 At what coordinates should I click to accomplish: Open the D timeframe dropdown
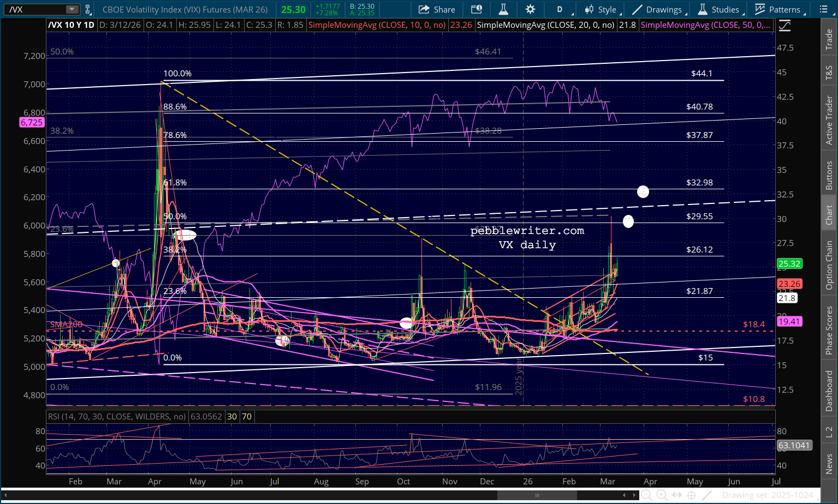coord(562,9)
